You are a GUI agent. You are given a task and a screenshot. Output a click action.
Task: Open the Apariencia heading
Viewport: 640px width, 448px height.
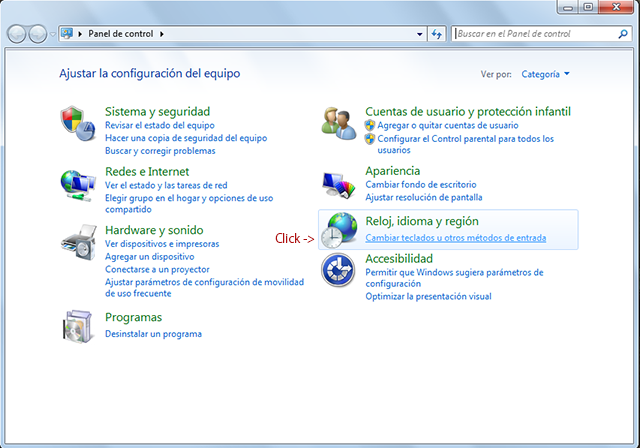tap(393, 171)
